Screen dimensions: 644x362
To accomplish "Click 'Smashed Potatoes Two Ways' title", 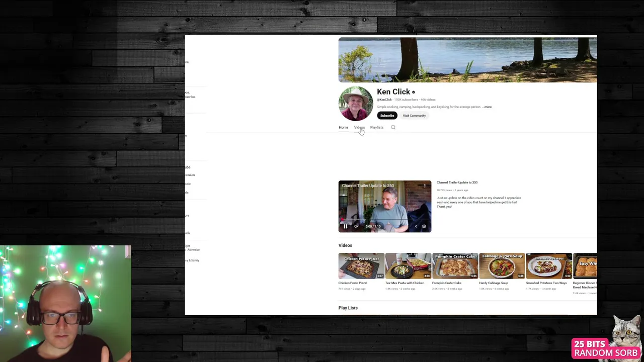I will [546, 283].
